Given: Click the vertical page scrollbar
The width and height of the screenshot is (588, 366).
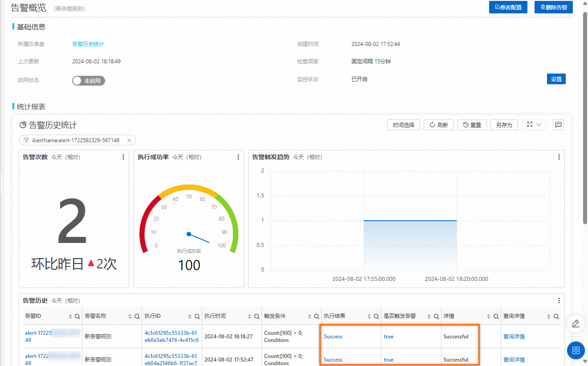Looking at the screenshot, I should [585, 118].
